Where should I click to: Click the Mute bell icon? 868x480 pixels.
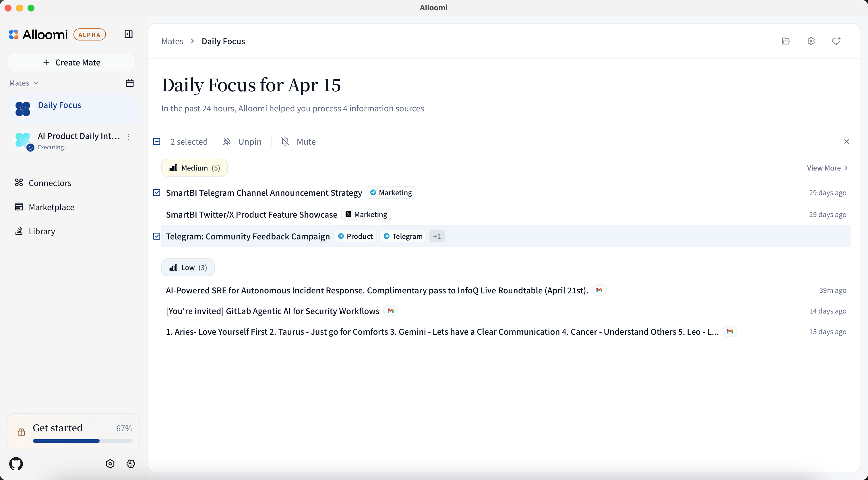click(x=285, y=142)
